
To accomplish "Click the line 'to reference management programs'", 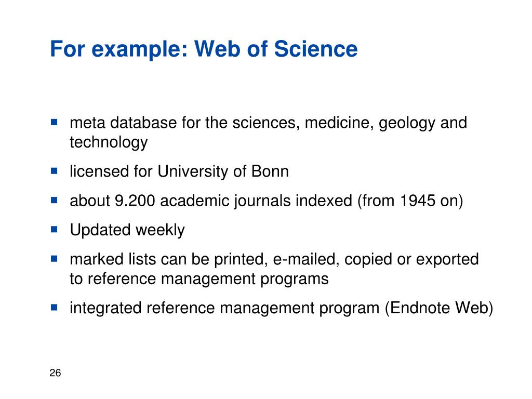I will [199, 279].
